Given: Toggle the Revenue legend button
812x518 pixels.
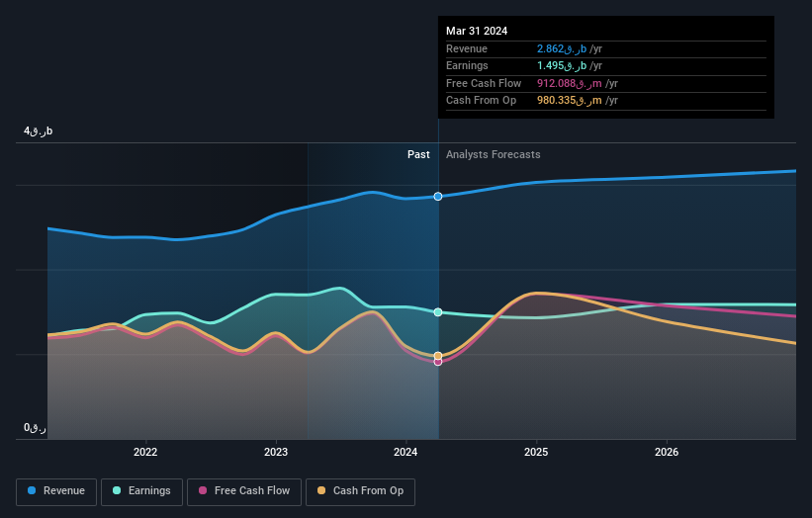Looking at the screenshot, I should click(x=56, y=491).
